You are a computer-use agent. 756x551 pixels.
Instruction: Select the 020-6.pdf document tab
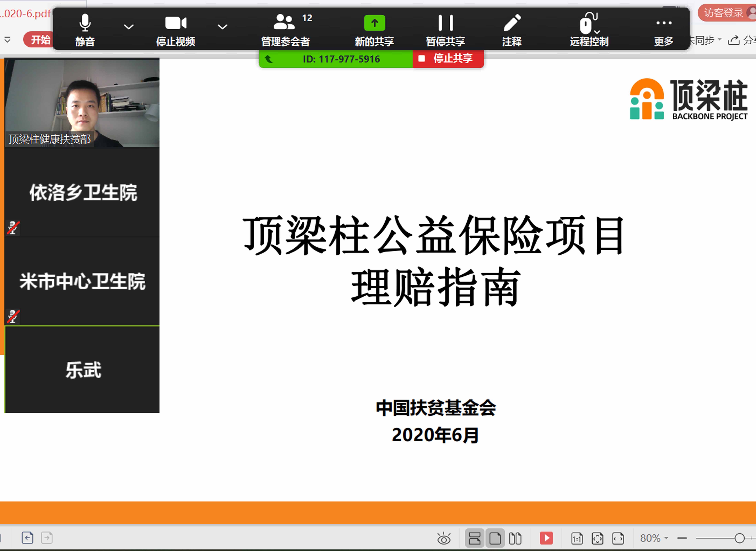pos(26,14)
